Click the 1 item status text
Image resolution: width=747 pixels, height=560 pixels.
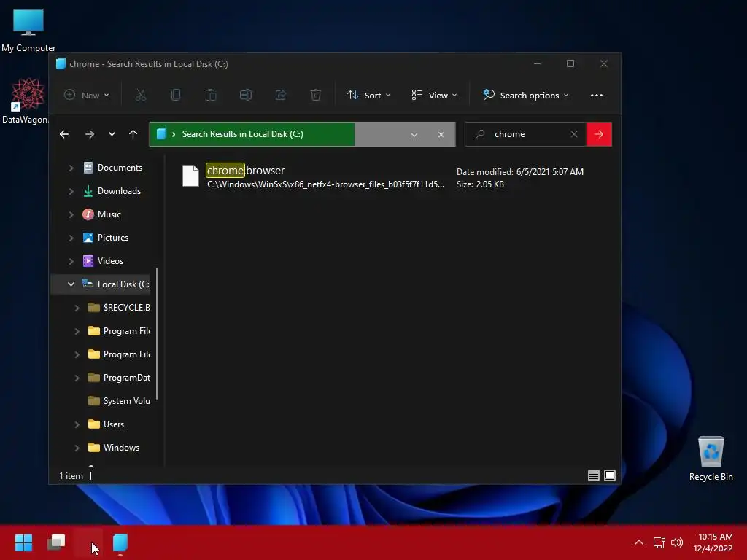coord(71,475)
